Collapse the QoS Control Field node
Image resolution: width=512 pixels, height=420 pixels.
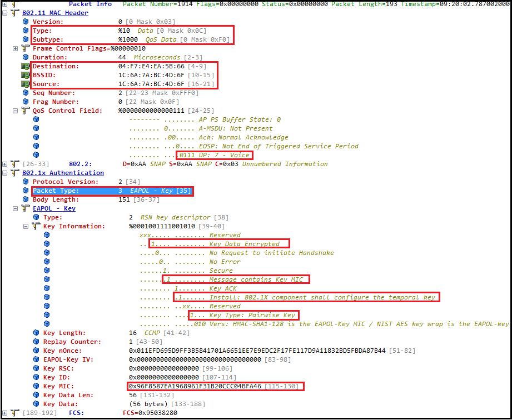[16, 111]
